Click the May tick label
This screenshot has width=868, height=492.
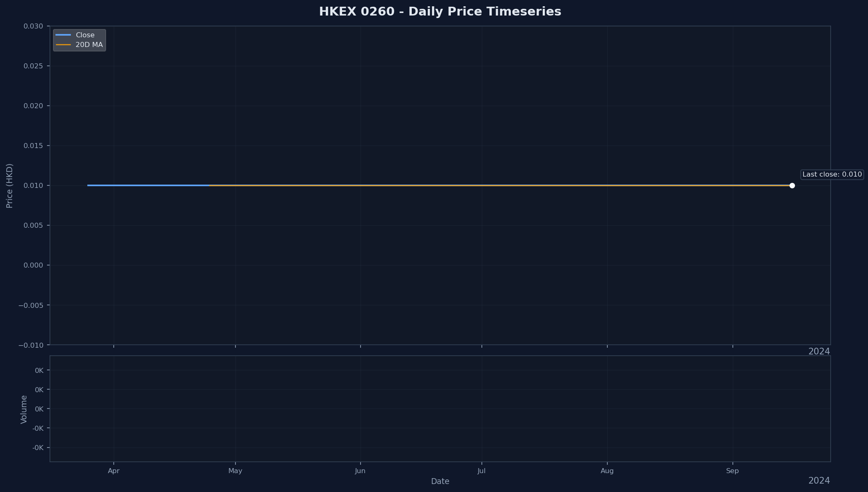235,471
